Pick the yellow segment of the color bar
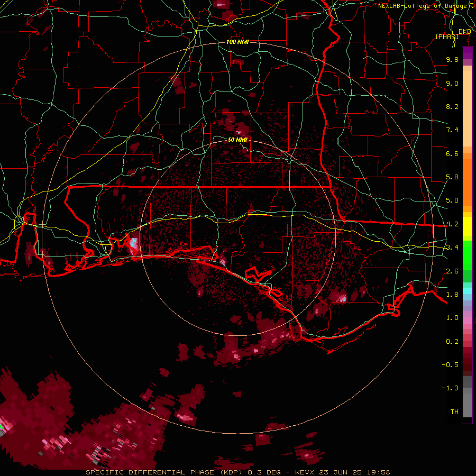This screenshot has height=476, width=476. click(x=467, y=226)
